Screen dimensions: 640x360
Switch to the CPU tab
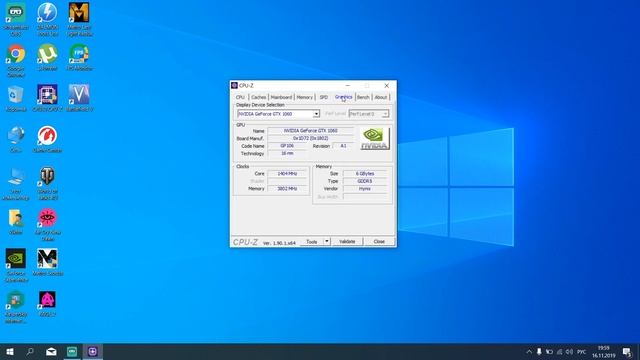240,97
